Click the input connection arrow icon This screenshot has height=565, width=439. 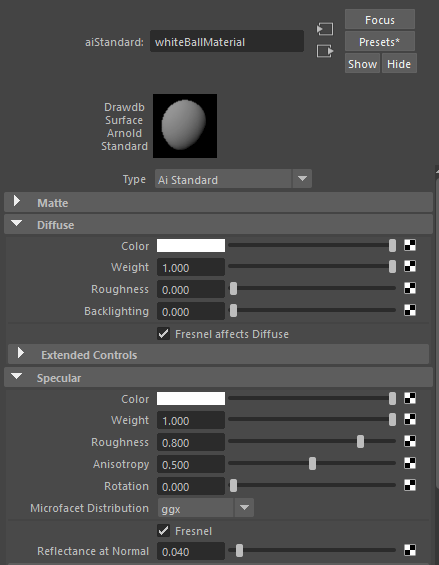pyautogui.click(x=325, y=29)
